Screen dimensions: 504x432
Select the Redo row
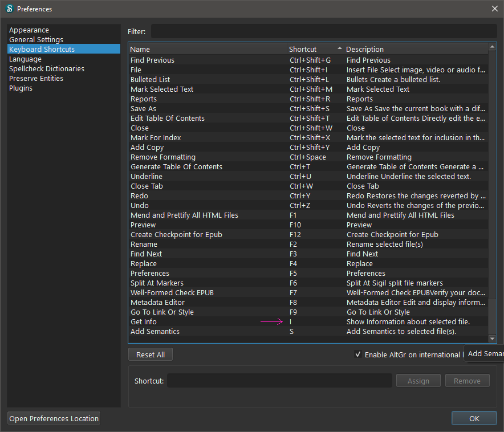click(x=308, y=195)
